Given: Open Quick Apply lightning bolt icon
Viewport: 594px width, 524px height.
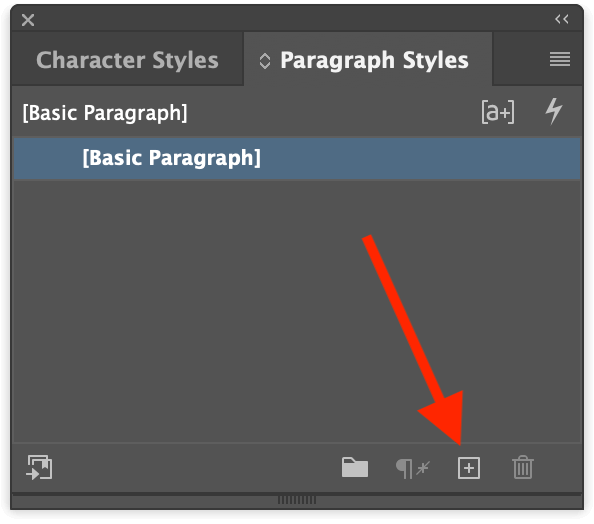Looking at the screenshot, I should (x=553, y=111).
